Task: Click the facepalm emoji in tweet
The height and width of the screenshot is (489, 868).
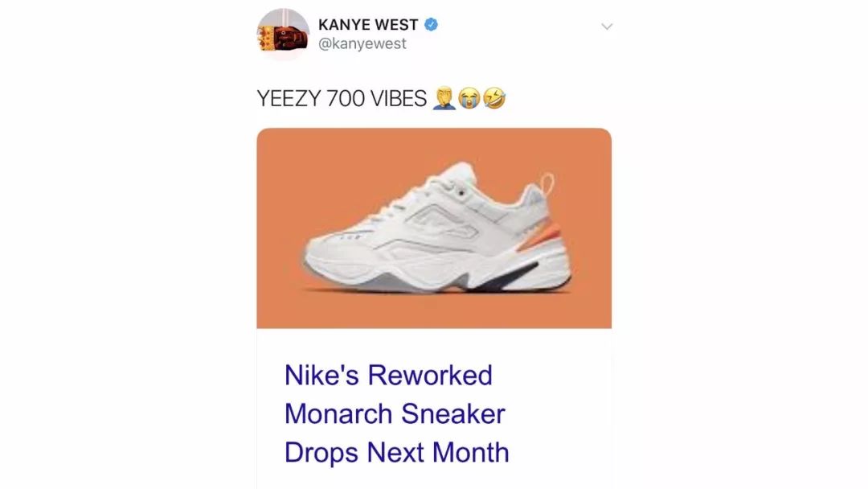Action: tap(444, 99)
